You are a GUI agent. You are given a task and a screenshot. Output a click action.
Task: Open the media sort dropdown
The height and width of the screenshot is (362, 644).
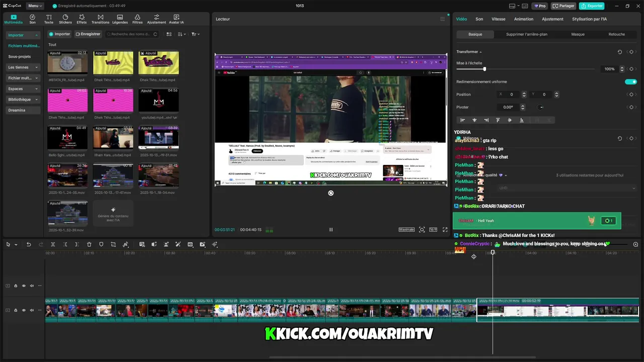182,34
